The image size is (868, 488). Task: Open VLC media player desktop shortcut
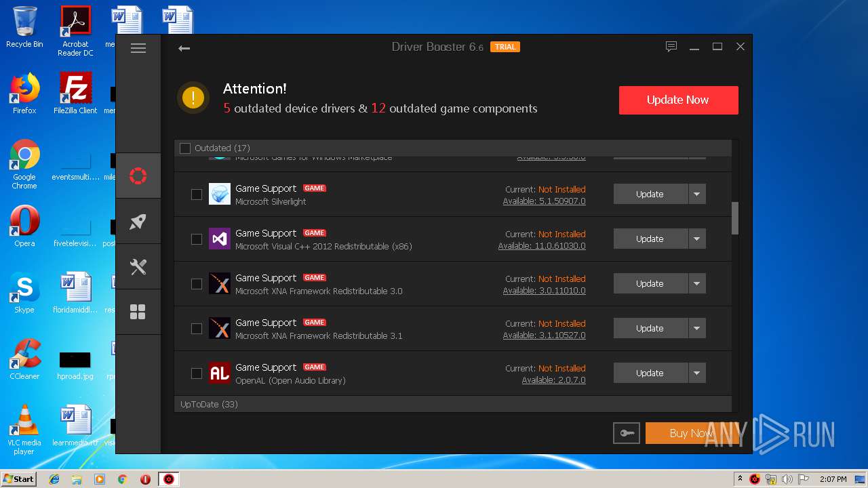pyautogui.click(x=24, y=430)
